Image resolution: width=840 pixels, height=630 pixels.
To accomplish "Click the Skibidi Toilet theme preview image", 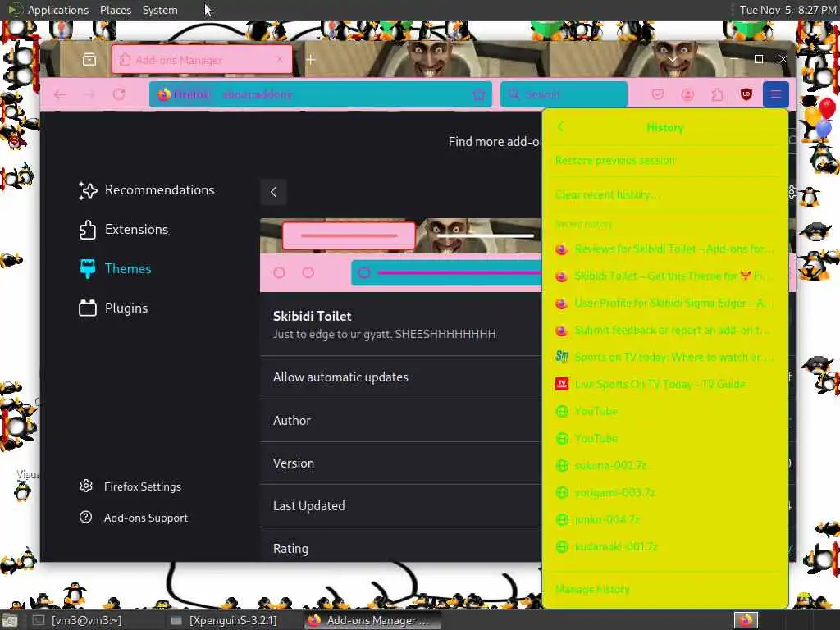I will [x=400, y=255].
